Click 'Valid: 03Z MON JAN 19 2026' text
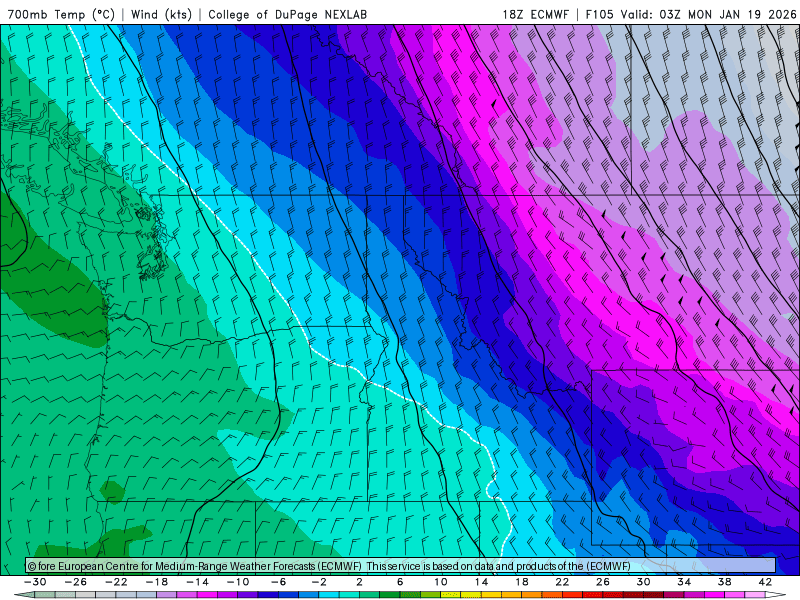Viewport: 800px width, 600px height. [x=708, y=14]
